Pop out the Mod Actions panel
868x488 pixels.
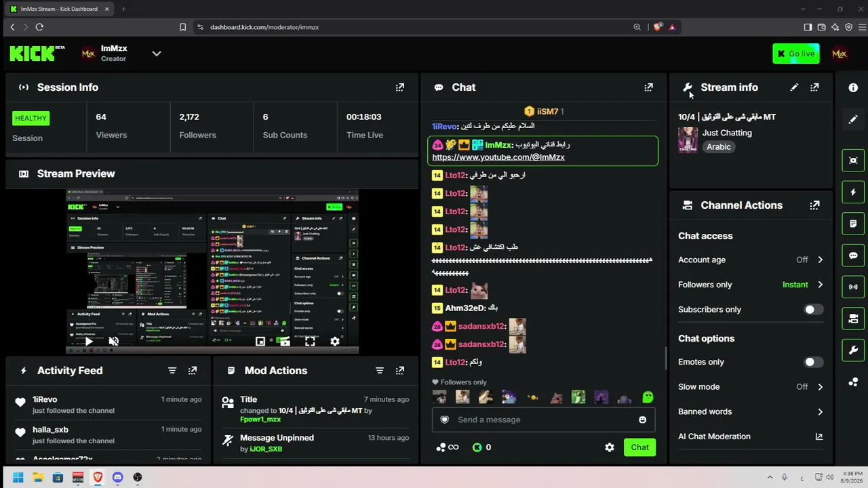[400, 371]
